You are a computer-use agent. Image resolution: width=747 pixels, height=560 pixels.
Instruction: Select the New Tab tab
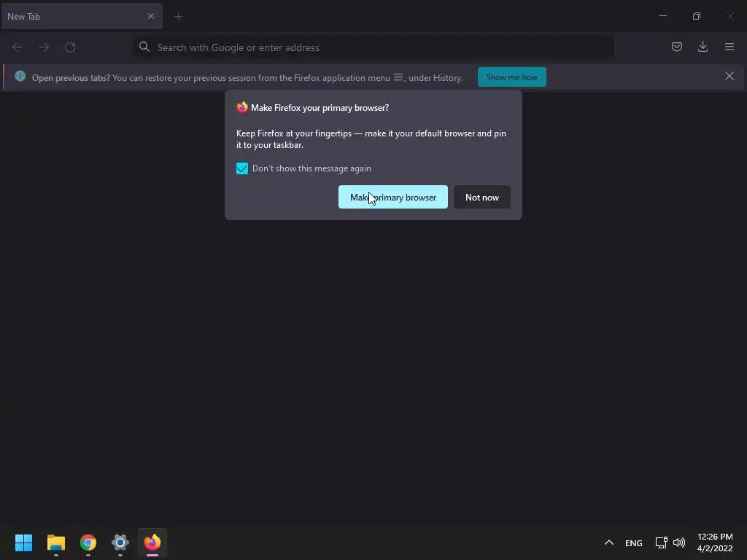82,16
